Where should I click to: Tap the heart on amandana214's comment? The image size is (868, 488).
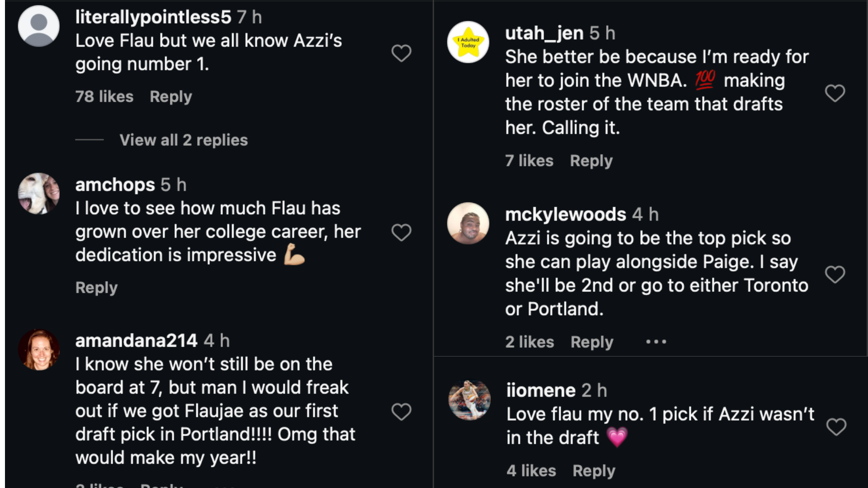coord(401,412)
